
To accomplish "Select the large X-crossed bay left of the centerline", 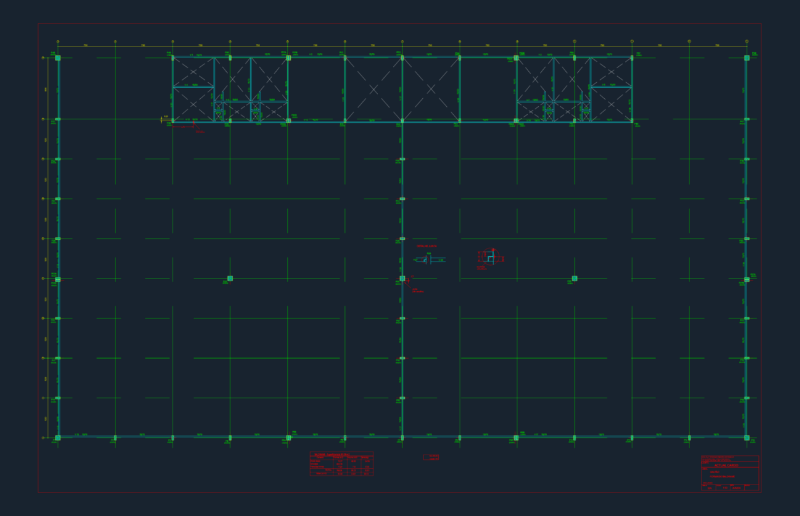I will [373, 89].
